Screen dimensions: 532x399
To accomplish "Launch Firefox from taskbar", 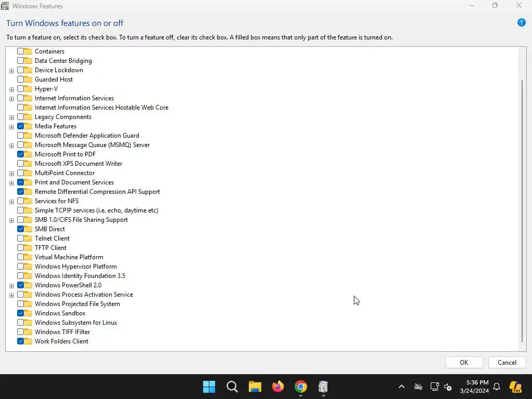I will point(278,387).
